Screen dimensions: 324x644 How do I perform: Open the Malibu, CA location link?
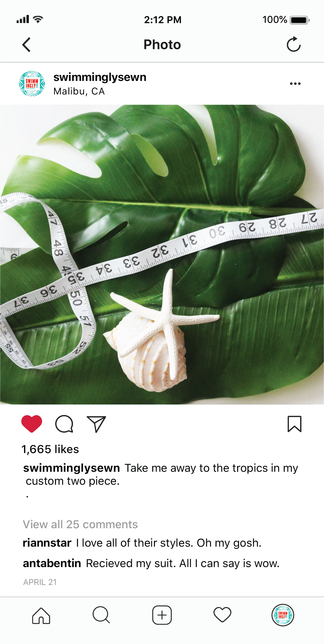coord(79,91)
